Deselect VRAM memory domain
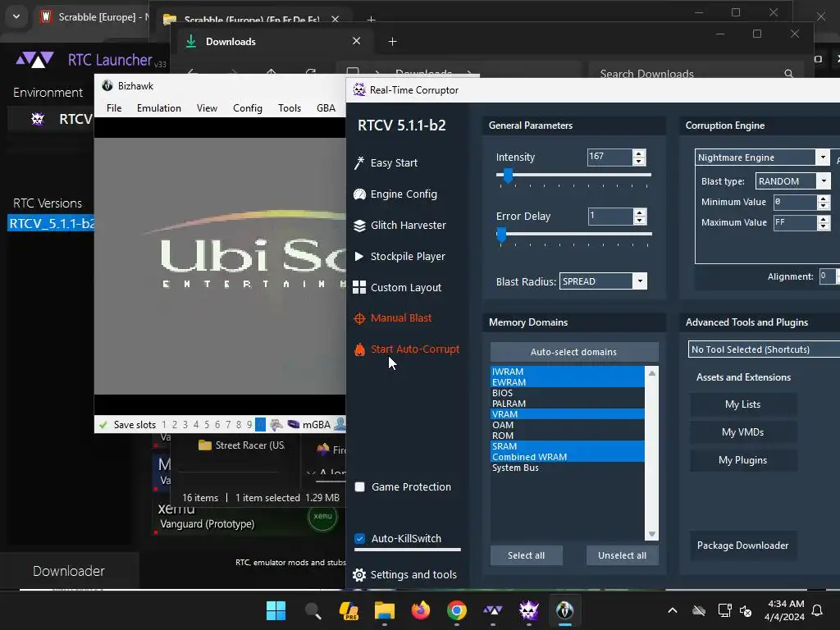The image size is (840, 630). click(568, 414)
